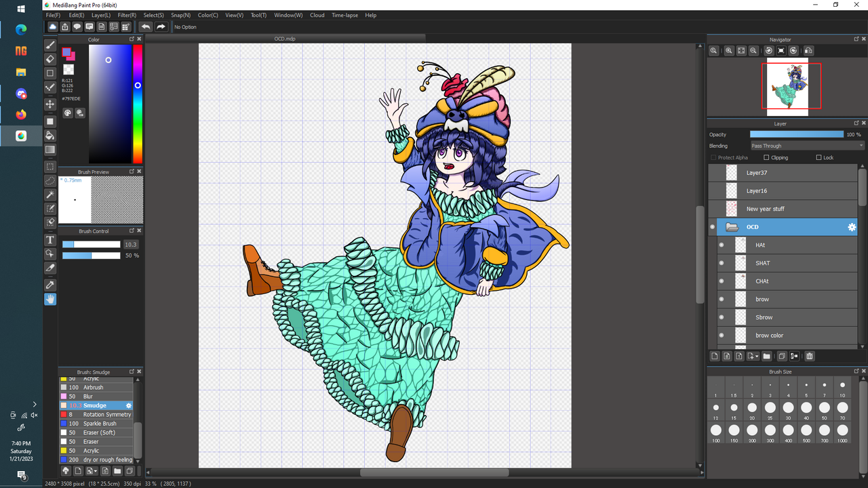The width and height of the screenshot is (868, 488).
Task: Hide the HAt layer
Action: click(722, 245)
